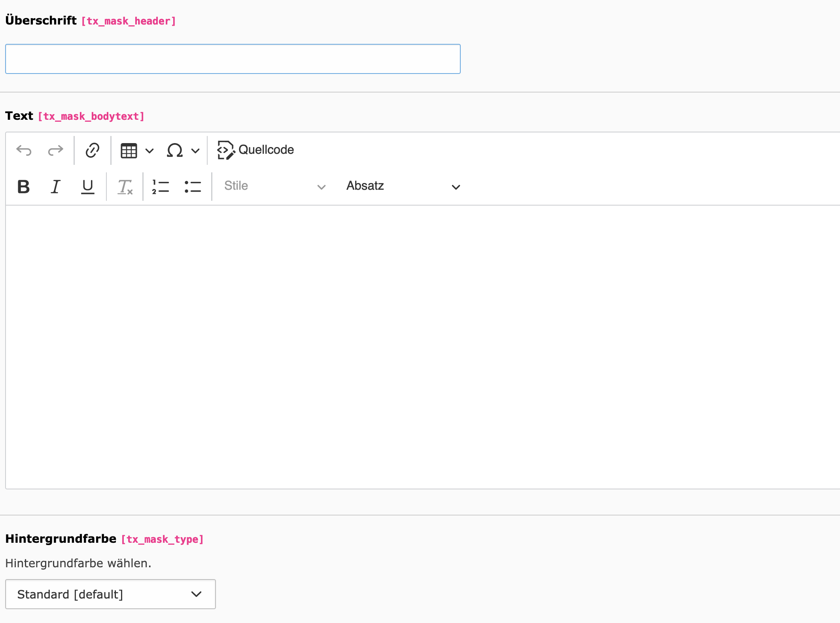840x623 pixels.
Task: Toggle underline formatting
Action: 87,187
